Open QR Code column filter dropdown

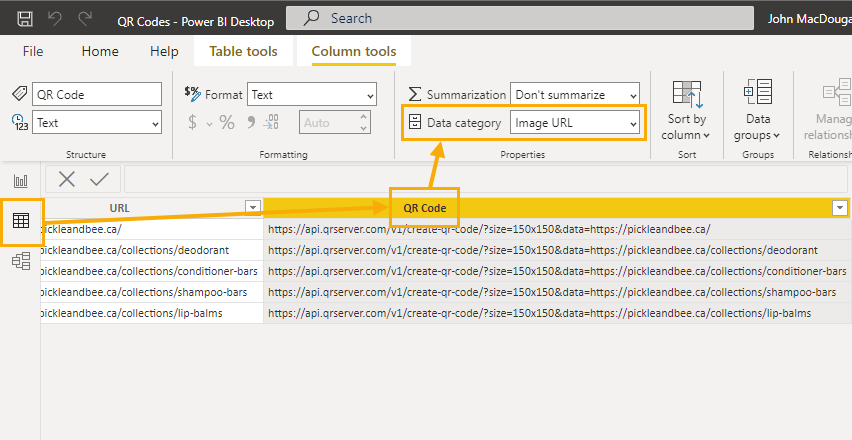click(x=840, y=208)
